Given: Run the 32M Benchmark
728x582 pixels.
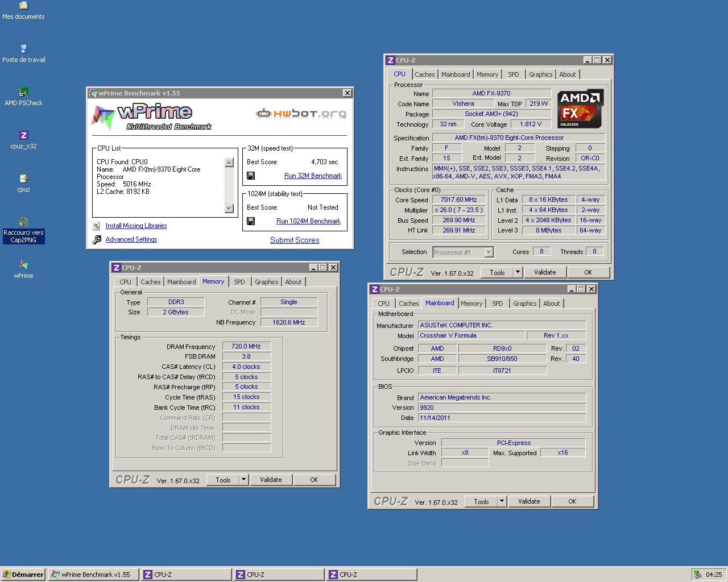Looking at the screenshot, I should 313,176.
